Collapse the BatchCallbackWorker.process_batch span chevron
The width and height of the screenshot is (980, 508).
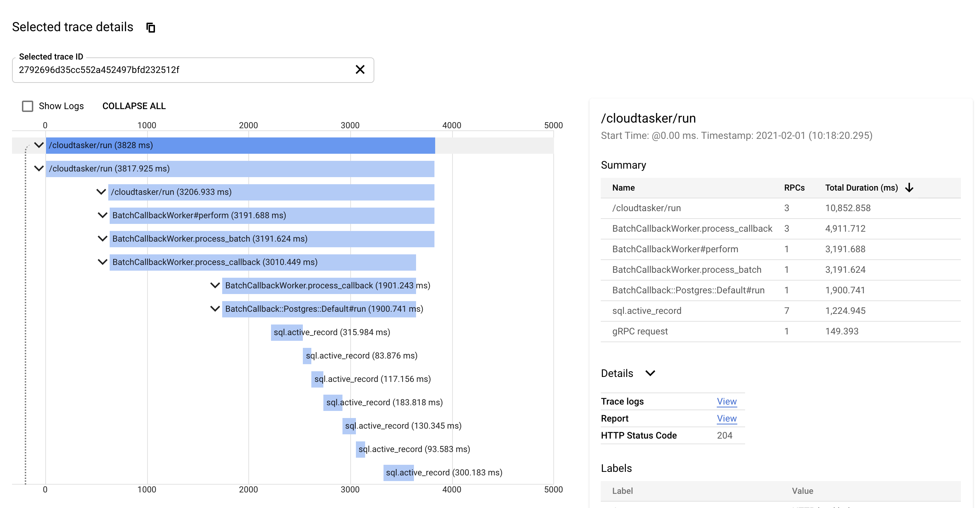tap(102, 239)
